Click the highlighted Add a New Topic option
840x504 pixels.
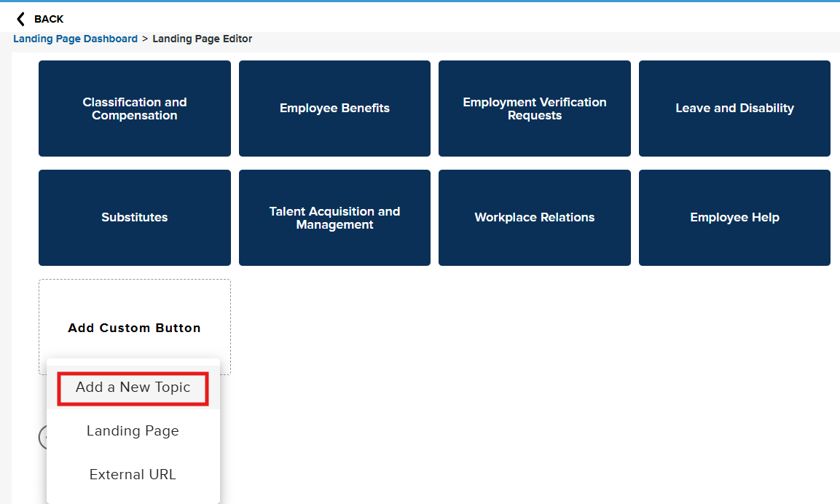tap(132, 387)
